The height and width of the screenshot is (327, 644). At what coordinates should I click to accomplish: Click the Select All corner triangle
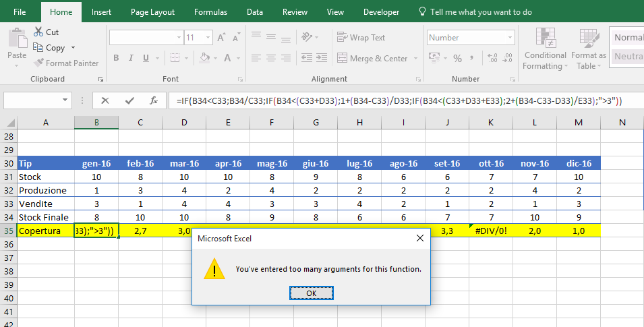tap(11, 123)
